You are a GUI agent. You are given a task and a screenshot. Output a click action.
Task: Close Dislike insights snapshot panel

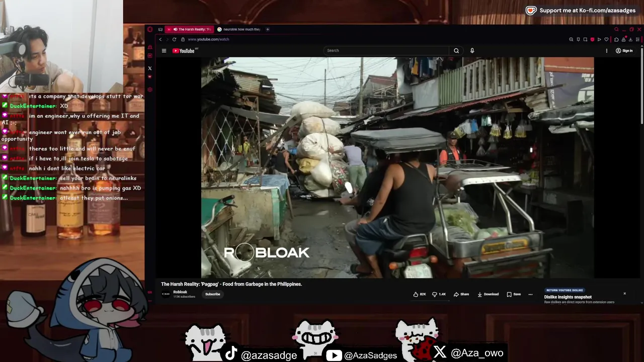point(625,293)
